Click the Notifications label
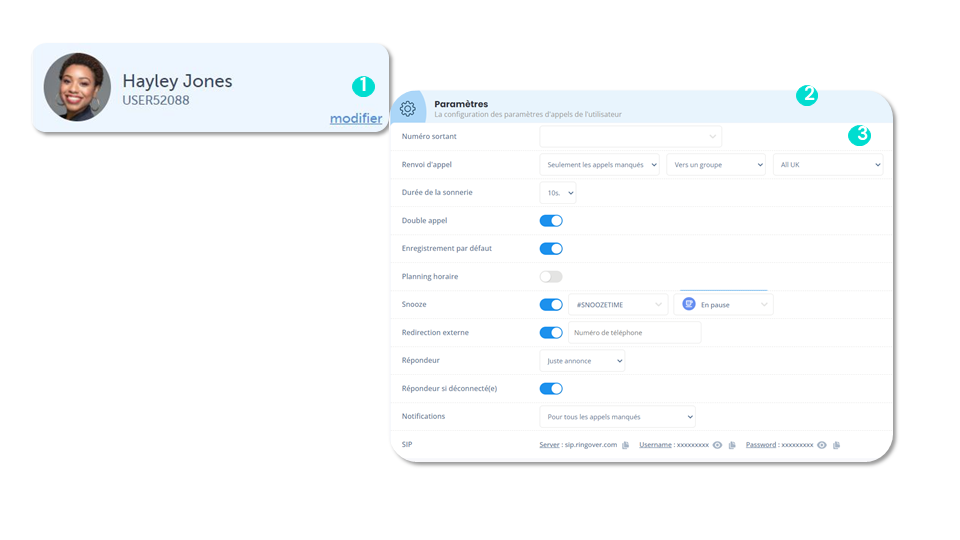Viewport: 960px width, 540px height. click(423, 416)
